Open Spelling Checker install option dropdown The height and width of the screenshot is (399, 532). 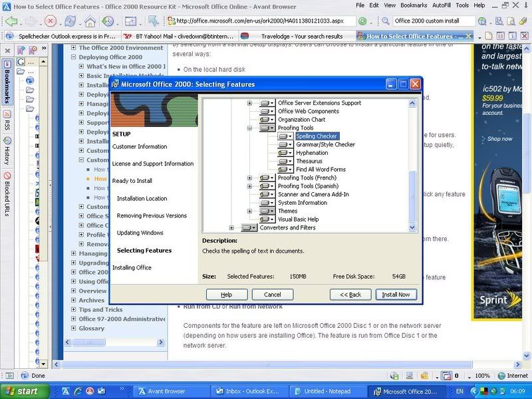(x=285, y=136)
